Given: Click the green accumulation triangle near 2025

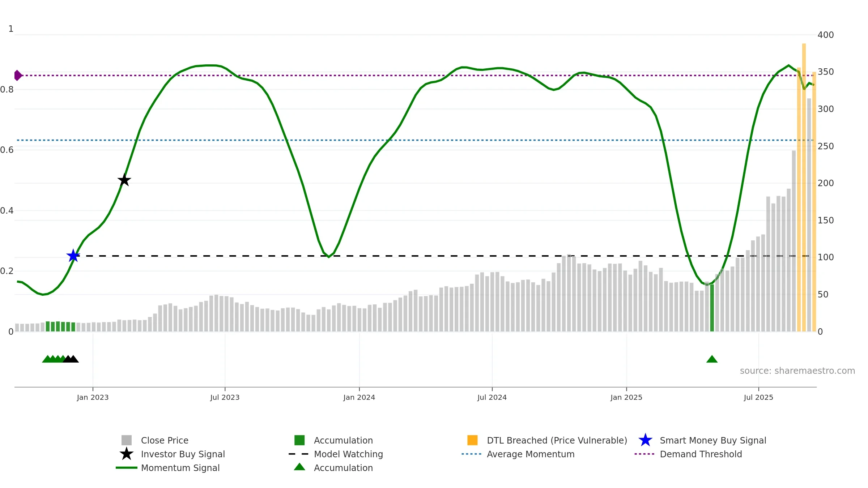Looking at the screenshot, I should pos(712,359).
